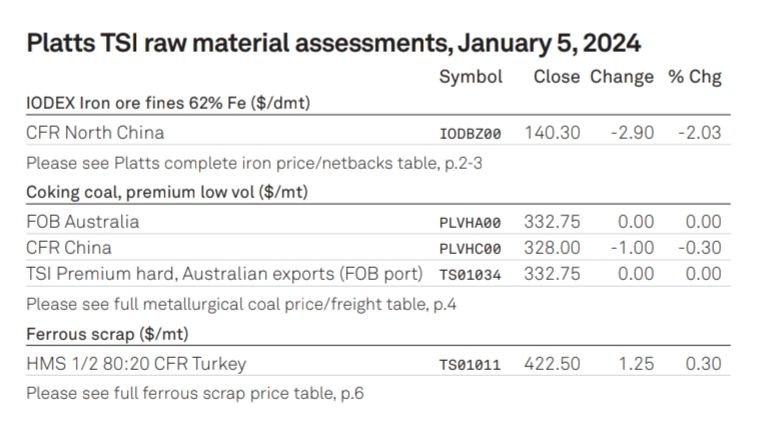The width and height of the screenshot is (768, 431).
Task: Open the full metallurgical coal price/freight table reference
Action: pyautogui.click(x=241, y=305)
